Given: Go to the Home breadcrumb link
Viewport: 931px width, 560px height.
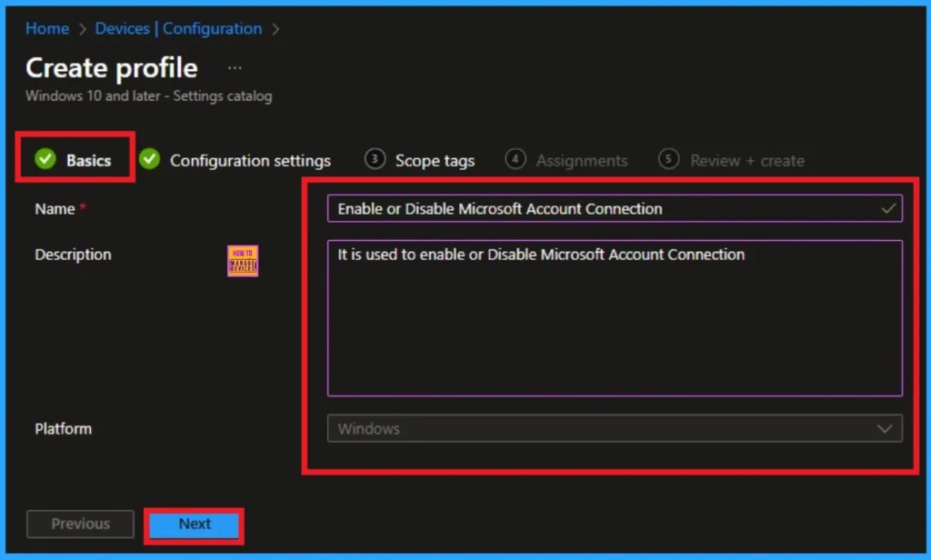Looking at the screenshot, I should tap(47, 28).
